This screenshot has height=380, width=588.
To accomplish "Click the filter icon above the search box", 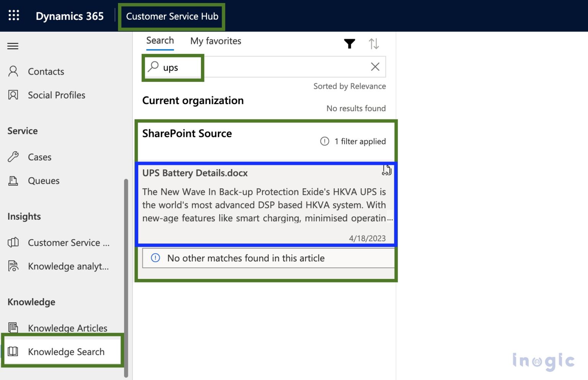I will click(350, 44).
